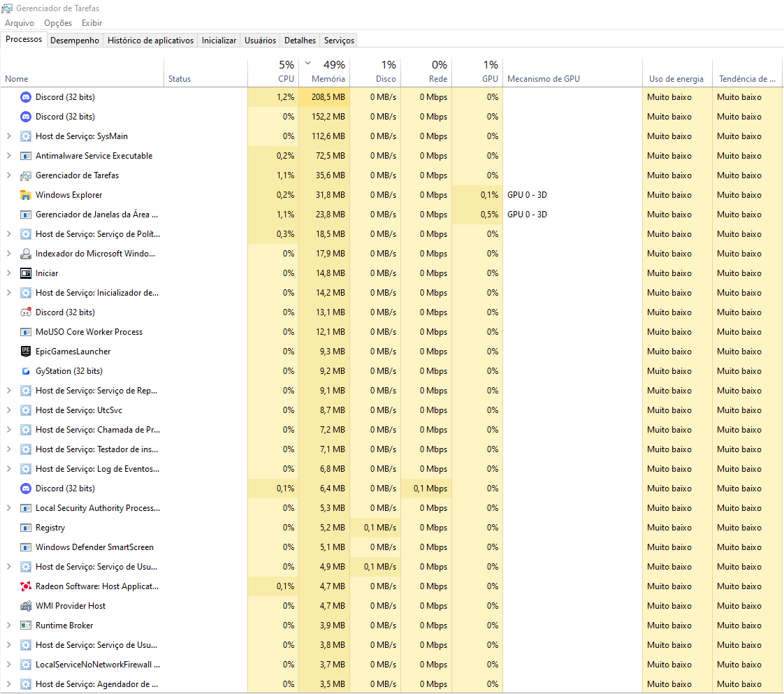784x694 pixels.
Task: Select the WMI Provider Host row name
Action: pyautogui.click(x=71, y=606)
